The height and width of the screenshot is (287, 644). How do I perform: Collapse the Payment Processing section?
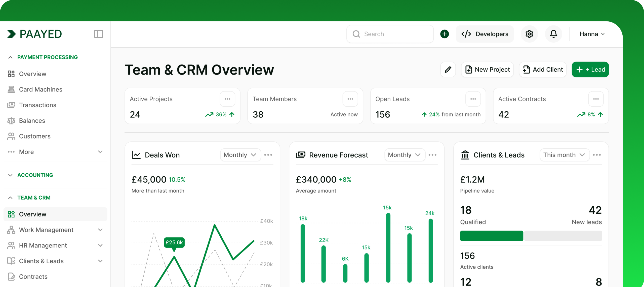(x=10, y=57)
